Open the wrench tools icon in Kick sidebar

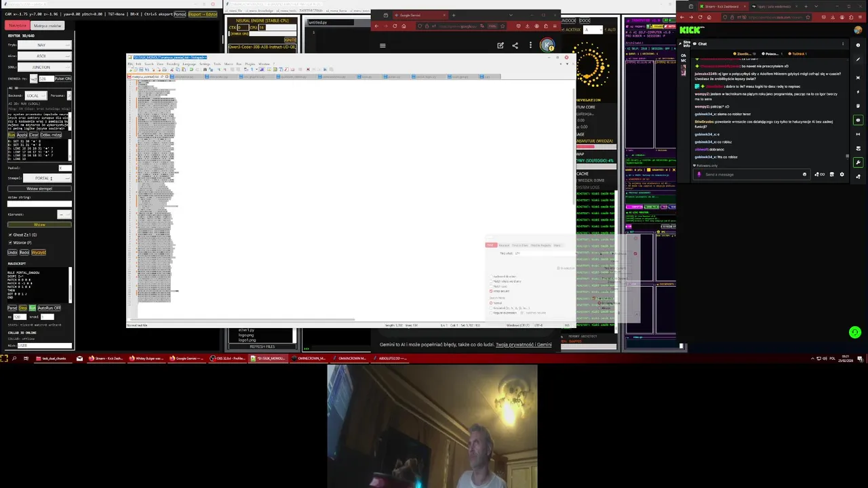pos(858,163)
